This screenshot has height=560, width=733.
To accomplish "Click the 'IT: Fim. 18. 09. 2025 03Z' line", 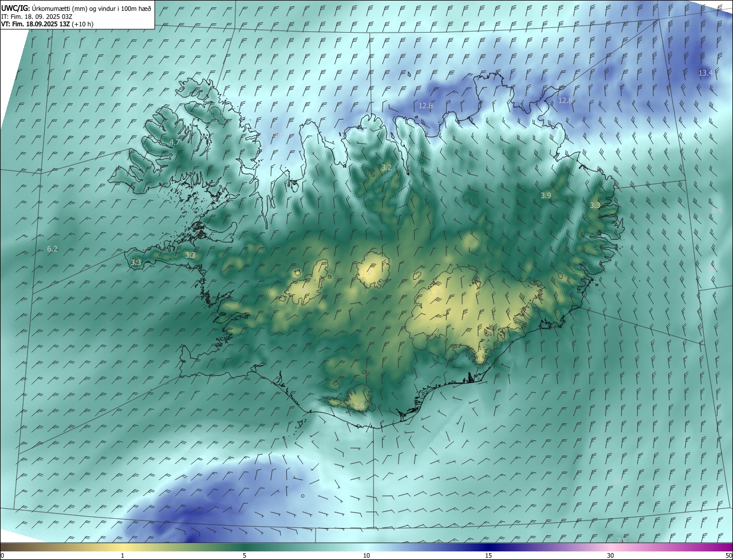I will 37,17.
